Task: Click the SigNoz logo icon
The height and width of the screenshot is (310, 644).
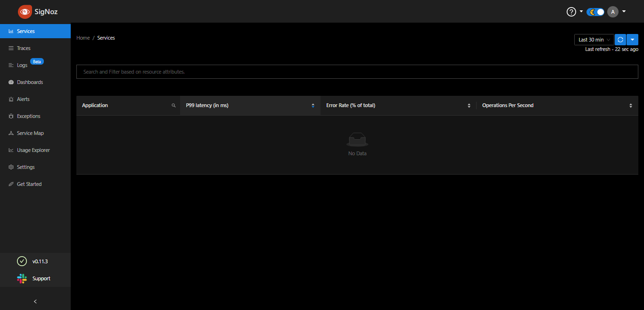Action: (x=25, y=11)
